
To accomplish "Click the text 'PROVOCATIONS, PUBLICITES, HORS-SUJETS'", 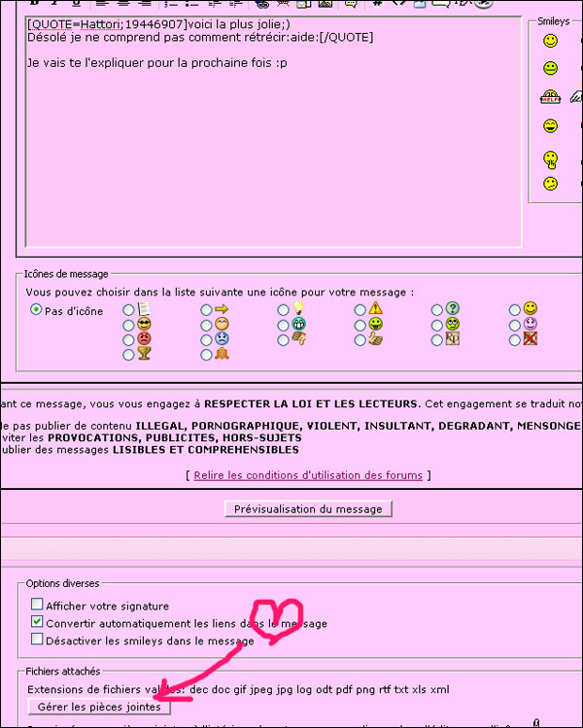I will 175,437.
